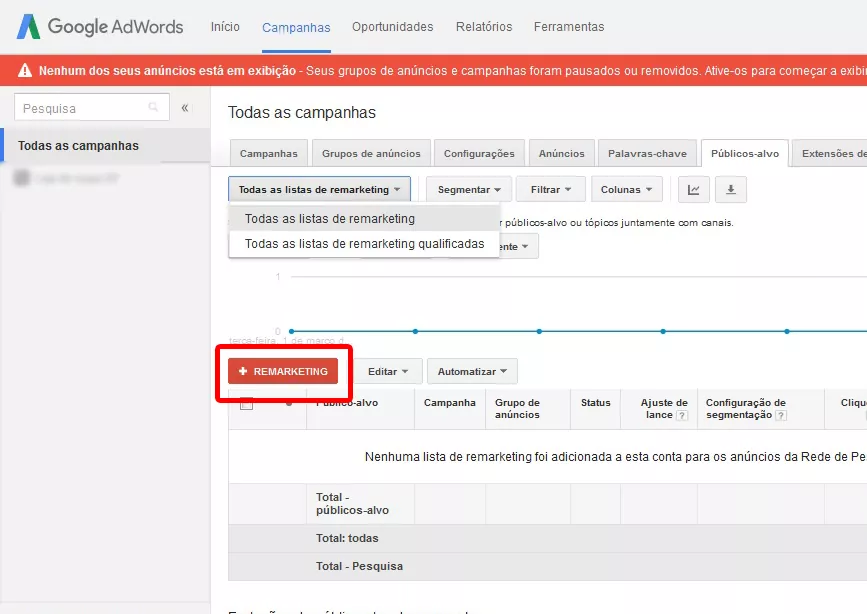Open the Segmentar dropdown
This screenshot has width=867, height=614.
pos(468,190)
